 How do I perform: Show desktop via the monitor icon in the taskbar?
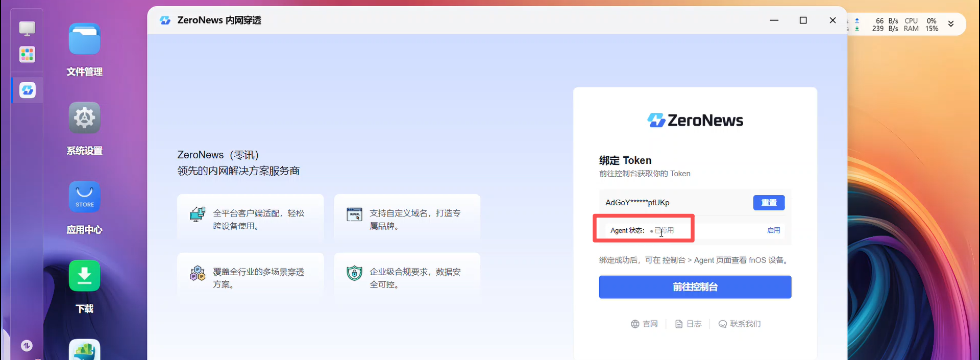tap(28, 28)
